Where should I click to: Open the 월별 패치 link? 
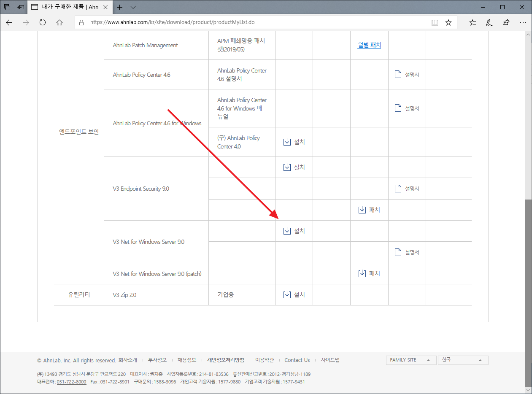click(369, 45)
